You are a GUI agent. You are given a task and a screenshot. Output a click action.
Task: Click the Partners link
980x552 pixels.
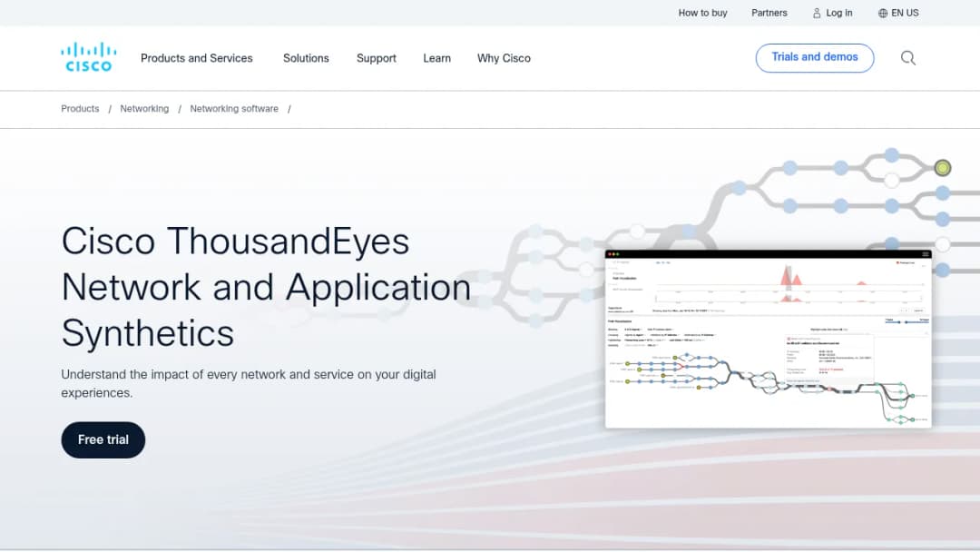click(x=769, y=13)
